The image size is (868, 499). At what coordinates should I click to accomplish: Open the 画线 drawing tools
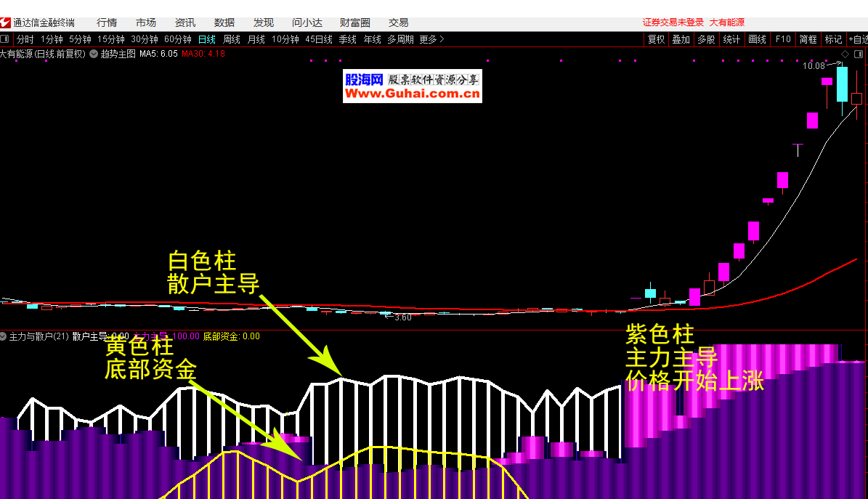[757, 39]
